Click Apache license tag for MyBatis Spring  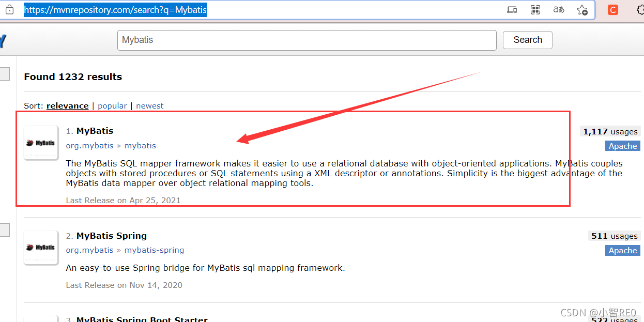point(623,250)
